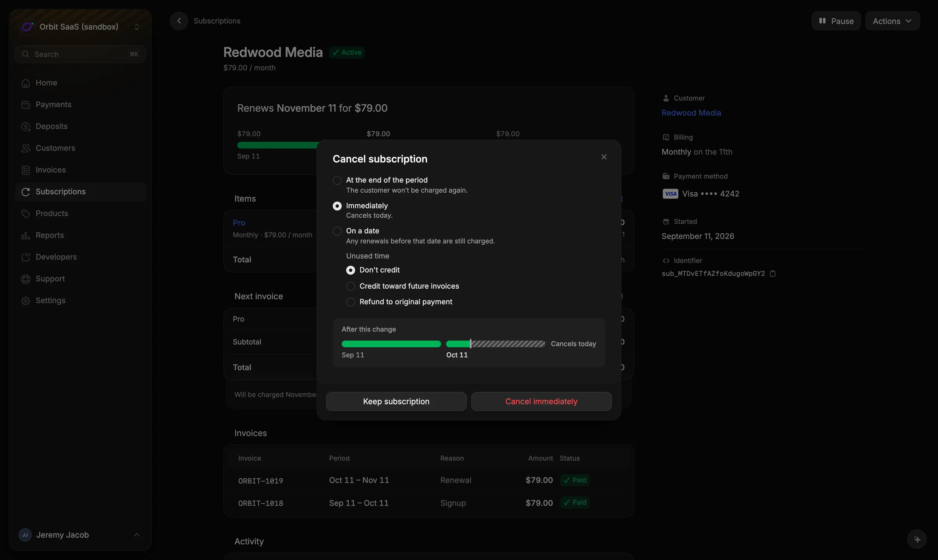Image resolution: width=938 pixels, height=560 pixels.
Task: Choose 'Credit toward future invoices' option
Action: click(351, 286)
